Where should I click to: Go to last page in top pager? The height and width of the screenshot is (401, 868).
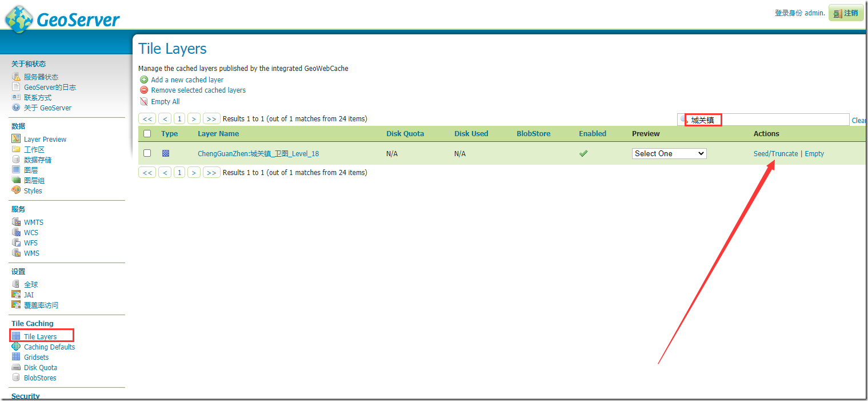point(211,118)
